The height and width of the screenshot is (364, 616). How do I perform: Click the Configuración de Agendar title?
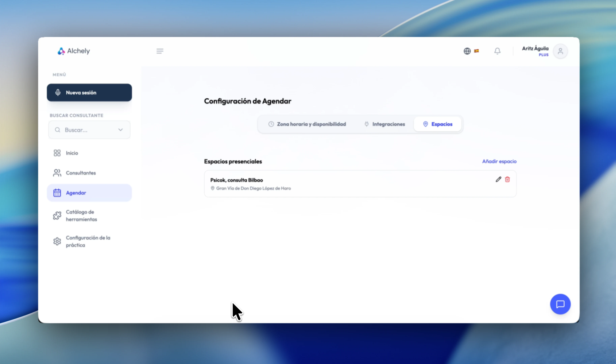(x=247, y=101)
